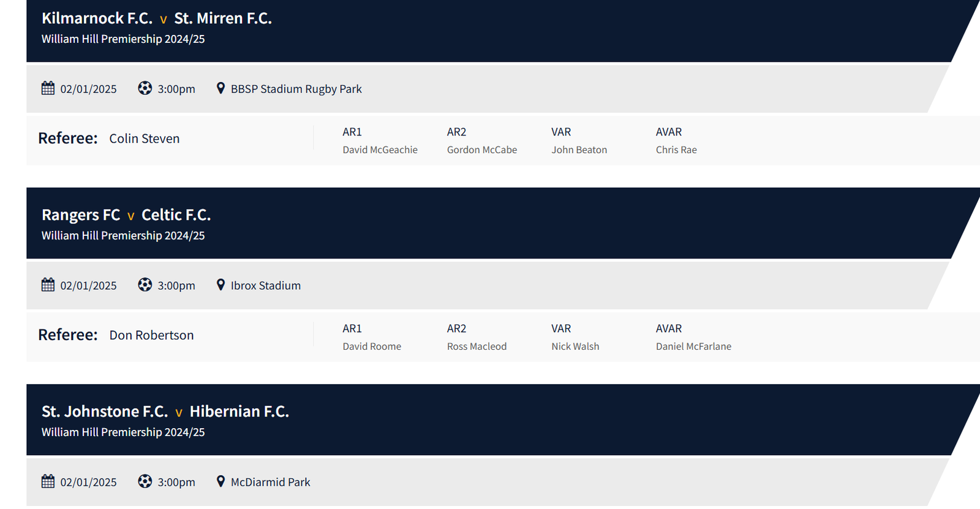
Task: Click AR1 official David McGeachie
Action: [380, 149]
